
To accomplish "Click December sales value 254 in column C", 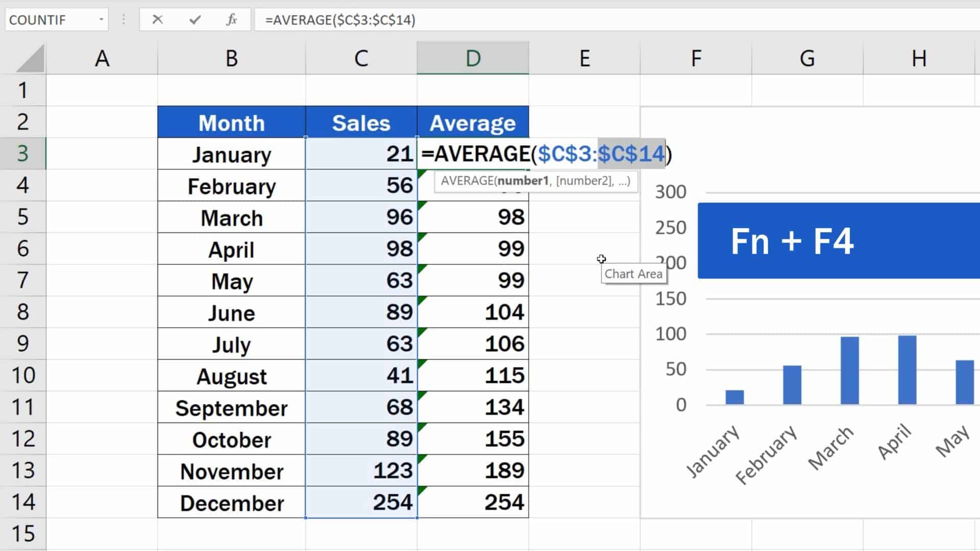I will pyautogui.click(x=361, y=503).
